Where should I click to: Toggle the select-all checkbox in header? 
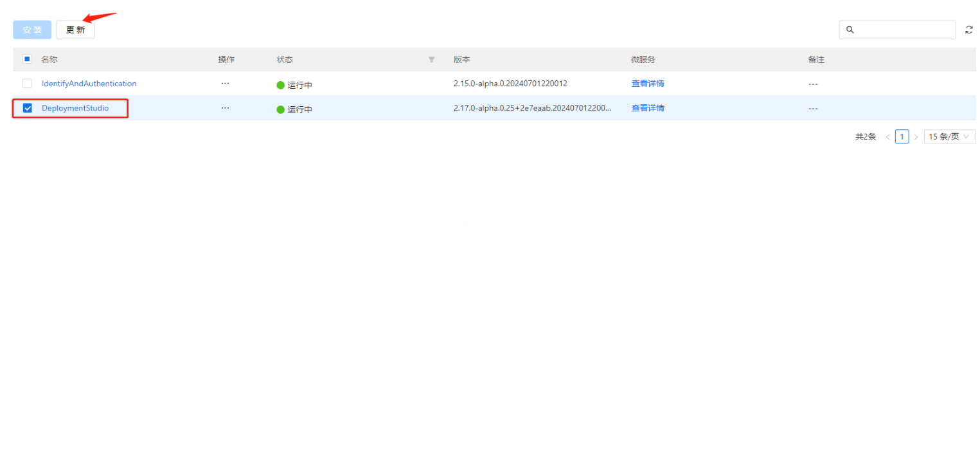click(x=27, y=59)
